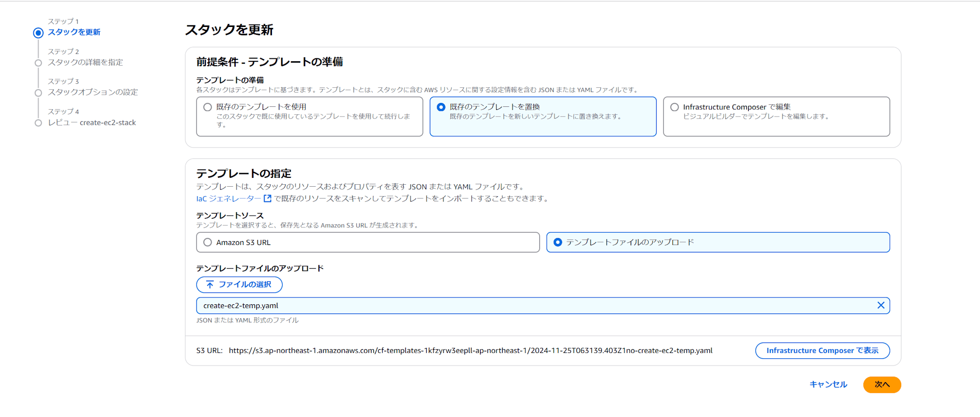This screenshot has width=980, height=417.
Task: Click the S3 URL text https://s3.ap-northeast-1...
Action: (470, 351)
